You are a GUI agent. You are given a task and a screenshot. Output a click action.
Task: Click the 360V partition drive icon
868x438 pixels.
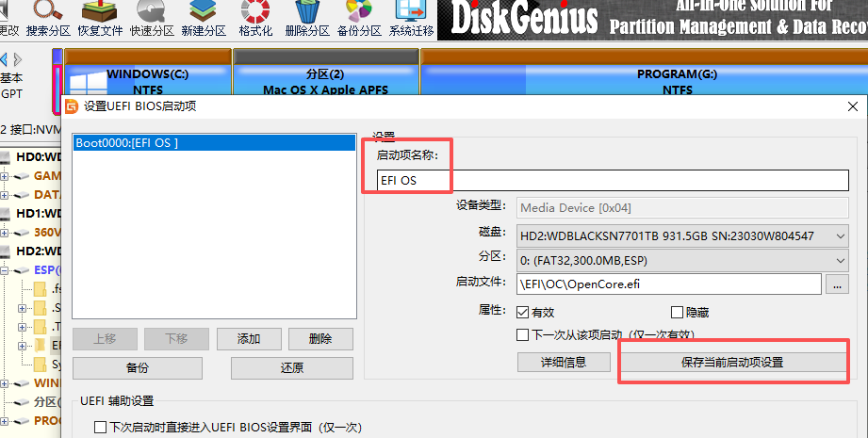(21, 233)
